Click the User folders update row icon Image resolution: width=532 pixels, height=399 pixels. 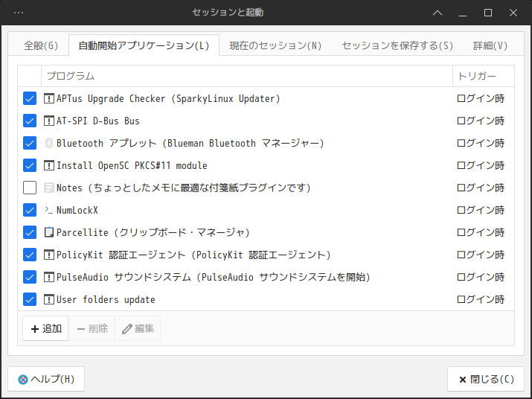[49, 299]
